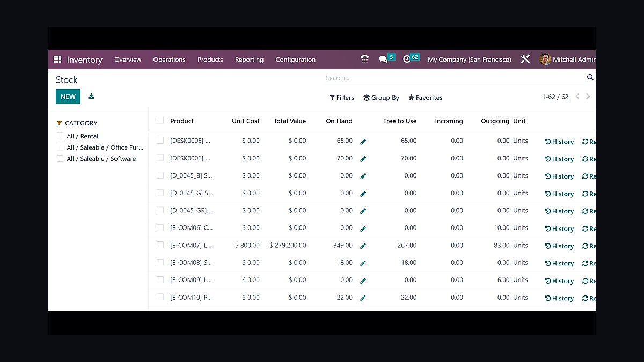Sort by the On Hand column header

click(x=339, y=121)
